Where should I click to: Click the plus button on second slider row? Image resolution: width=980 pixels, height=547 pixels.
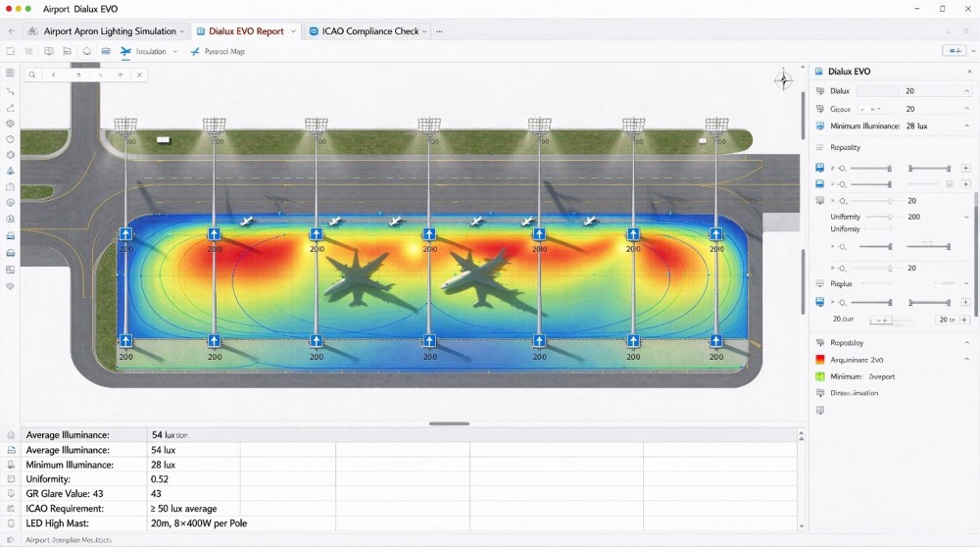click(x=965, y=183)
